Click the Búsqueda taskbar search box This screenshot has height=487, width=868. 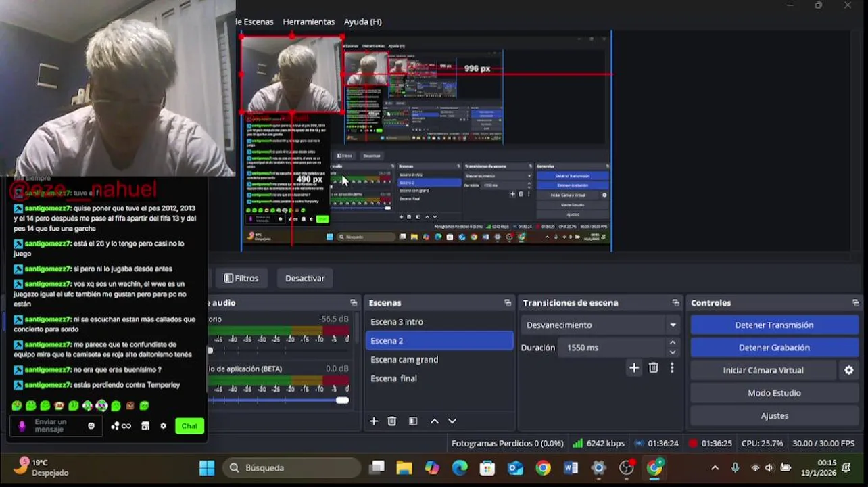[x=293, y=467]
